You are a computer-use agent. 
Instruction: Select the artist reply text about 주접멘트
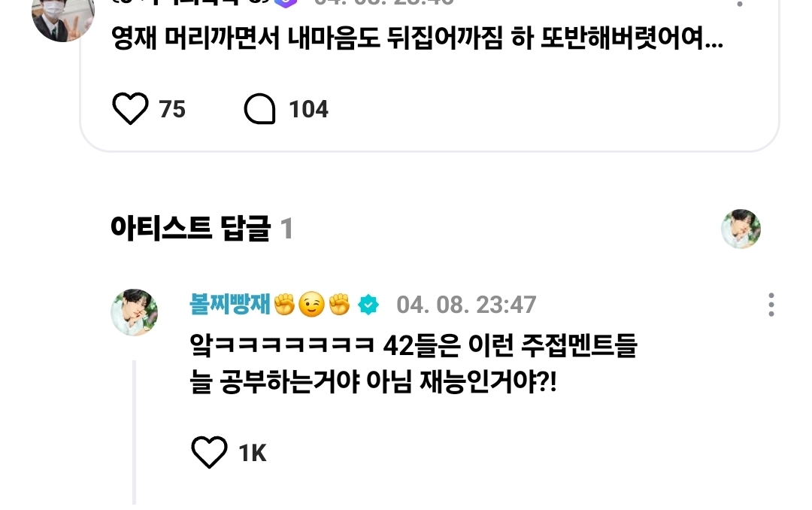414,364
